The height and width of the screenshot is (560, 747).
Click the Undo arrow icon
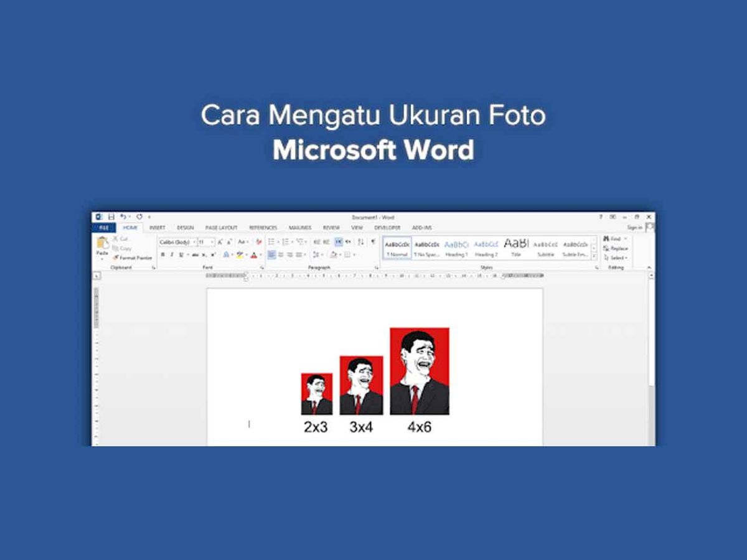[123, 216]
